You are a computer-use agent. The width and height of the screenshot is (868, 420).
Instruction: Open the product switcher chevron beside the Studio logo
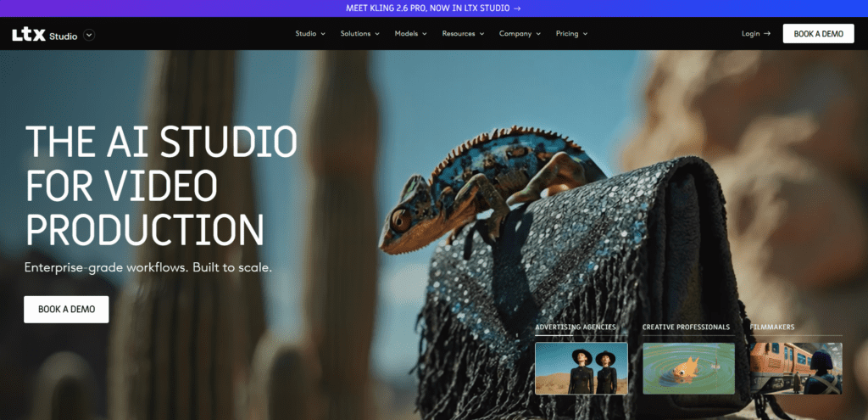pyautogui.click(x=89, y=35)
